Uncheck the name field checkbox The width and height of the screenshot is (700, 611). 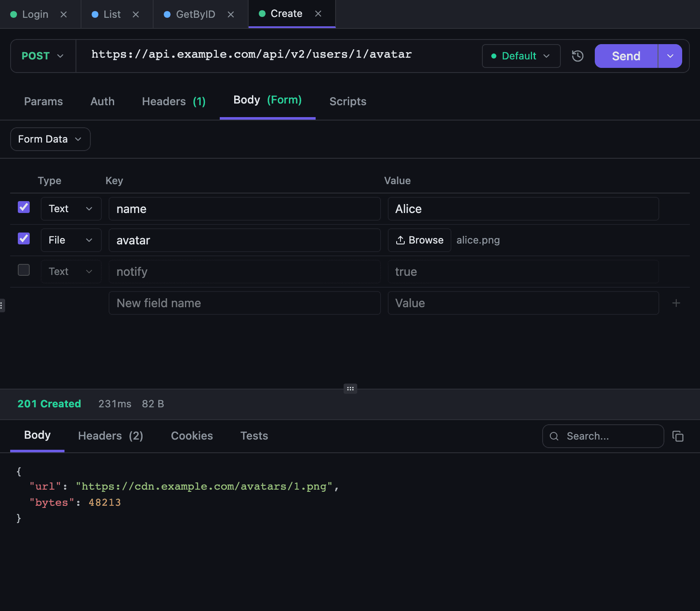point(24,207)
